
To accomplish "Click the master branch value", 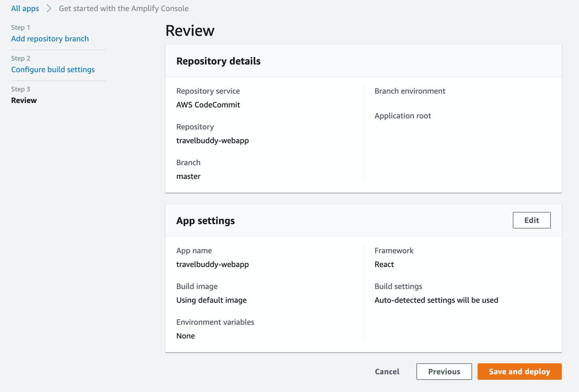I will click(188, 176).
